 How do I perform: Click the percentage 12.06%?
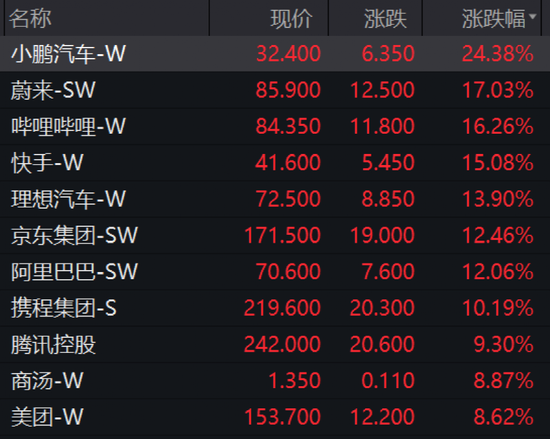[x=498, y=272]
